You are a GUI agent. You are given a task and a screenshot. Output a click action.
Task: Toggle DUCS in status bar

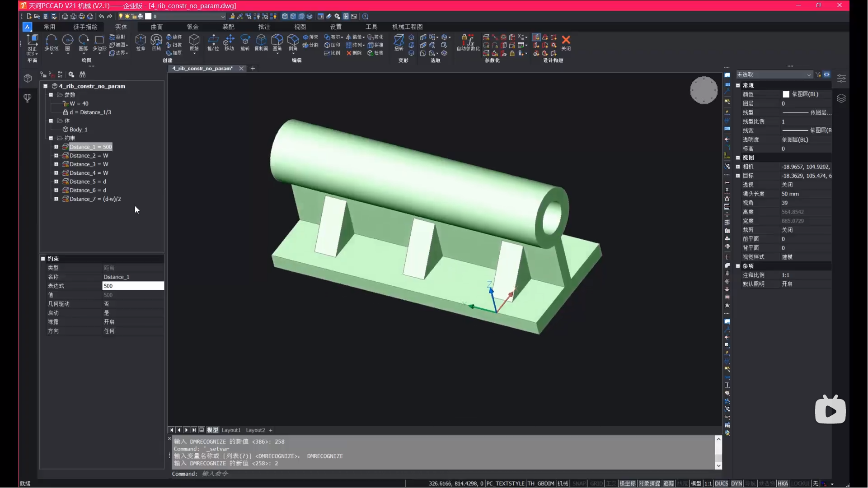coord(722,483)
